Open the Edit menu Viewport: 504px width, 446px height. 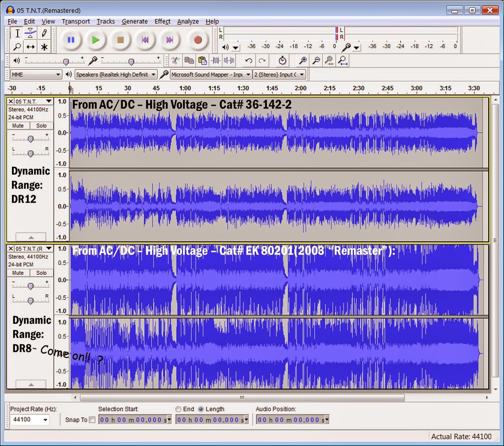coord(29,21)
